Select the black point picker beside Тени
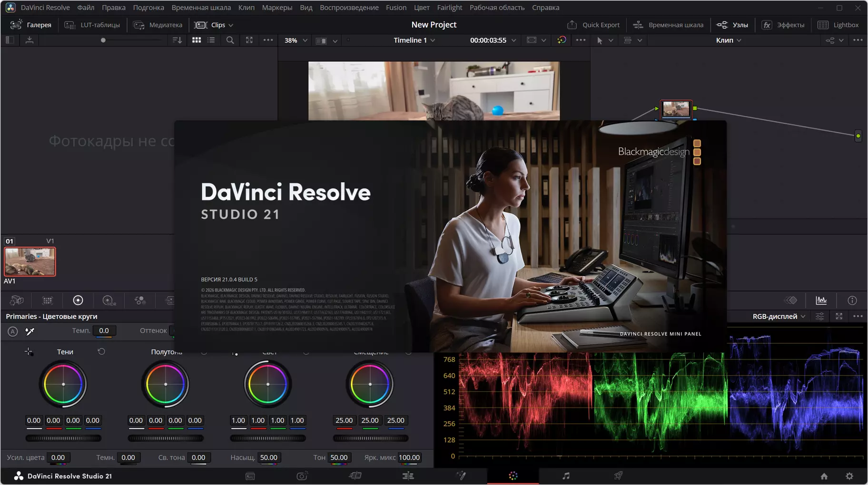 click(29, 352)
